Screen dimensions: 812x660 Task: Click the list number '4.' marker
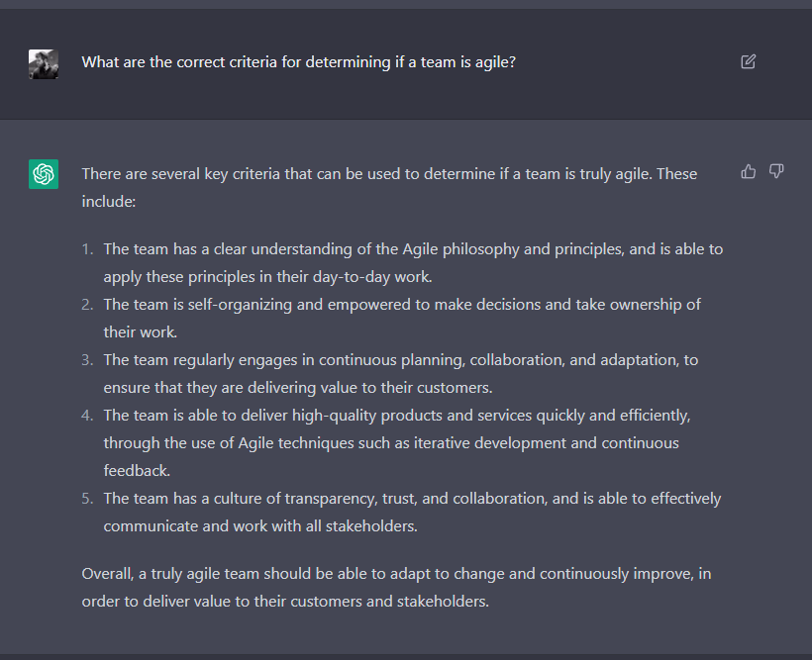88,416
